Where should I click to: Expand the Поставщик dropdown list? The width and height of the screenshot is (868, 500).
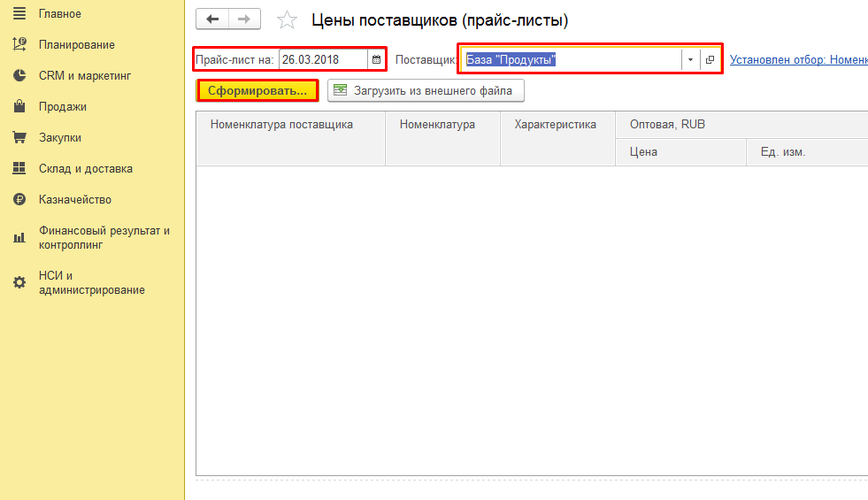(690, 60)
